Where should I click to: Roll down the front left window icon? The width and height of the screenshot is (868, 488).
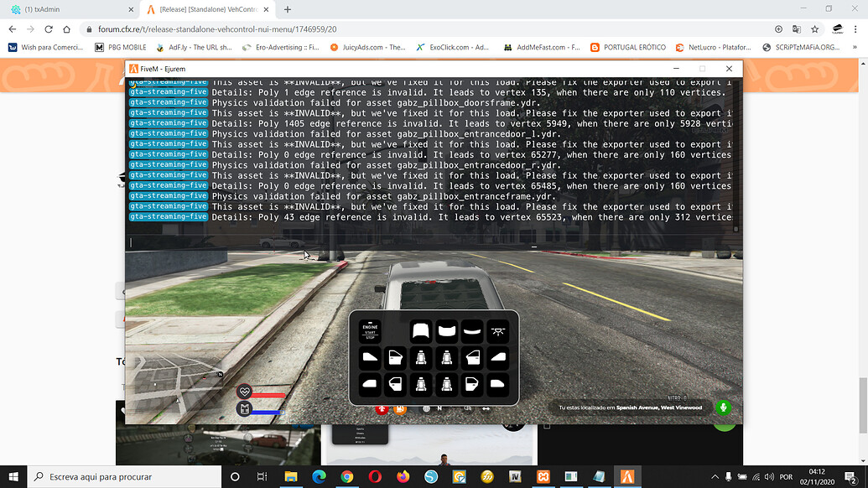370,357
